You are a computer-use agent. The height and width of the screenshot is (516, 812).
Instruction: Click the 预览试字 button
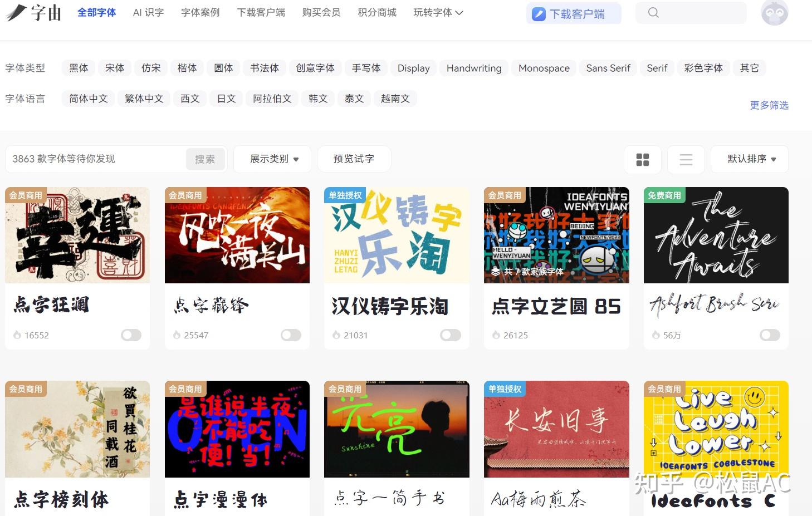[x=354, y=159]
